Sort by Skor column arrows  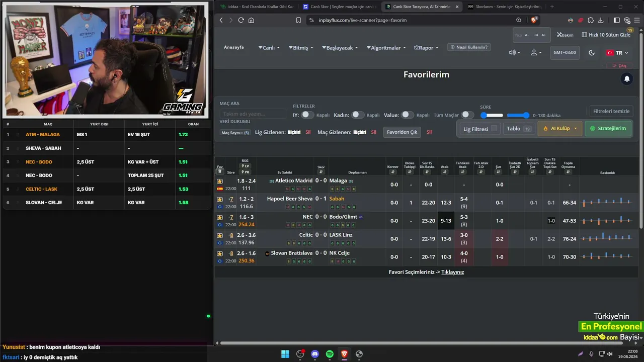point(321,172)
